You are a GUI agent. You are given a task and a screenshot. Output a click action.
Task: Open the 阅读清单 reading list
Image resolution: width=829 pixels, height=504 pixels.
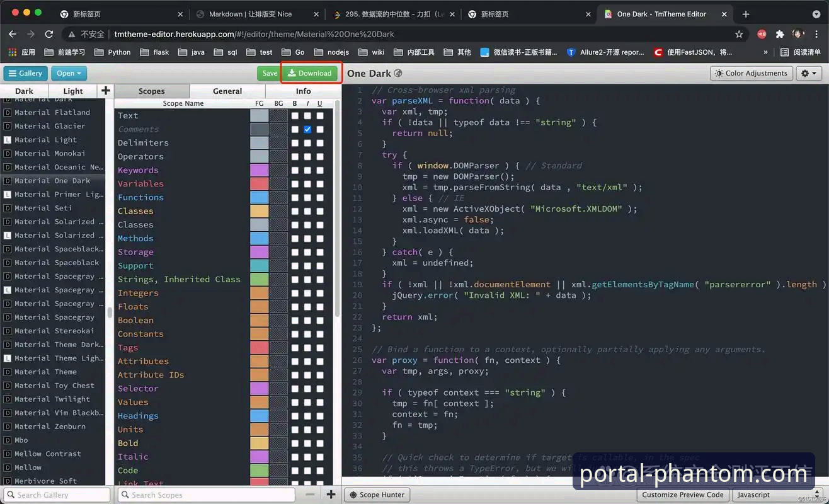pos(801,52)
